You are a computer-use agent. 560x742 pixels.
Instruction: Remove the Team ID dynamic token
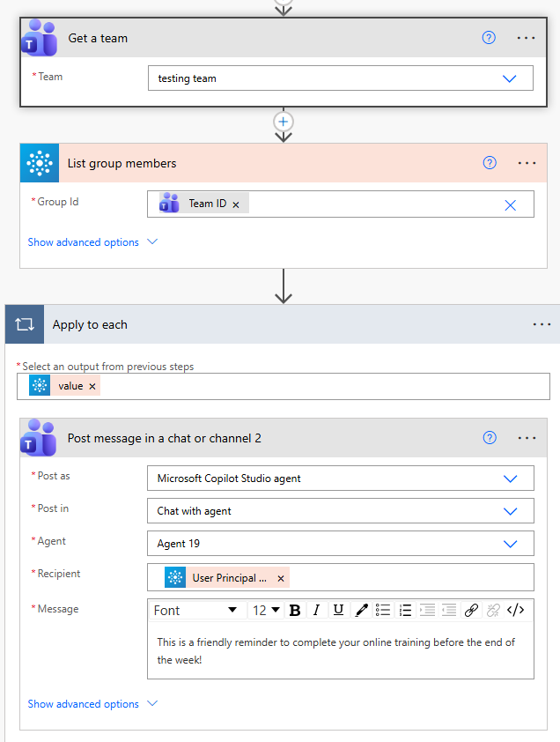point(236,204)
